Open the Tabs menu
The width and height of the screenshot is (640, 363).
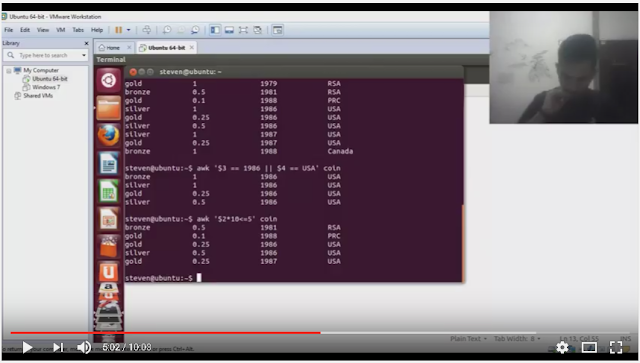click(78, 30)
